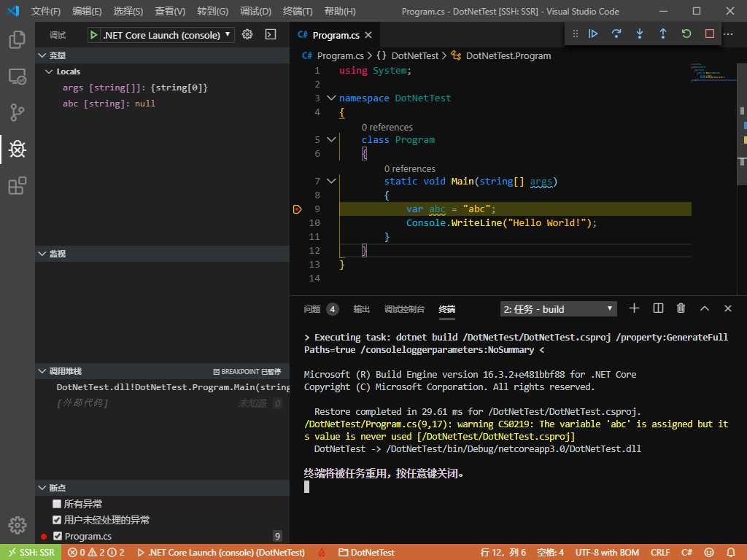This screenshot has width=747, height=560.
Task: Open the terminal selector '2: 任务 - build'
Action: point(558,309)
